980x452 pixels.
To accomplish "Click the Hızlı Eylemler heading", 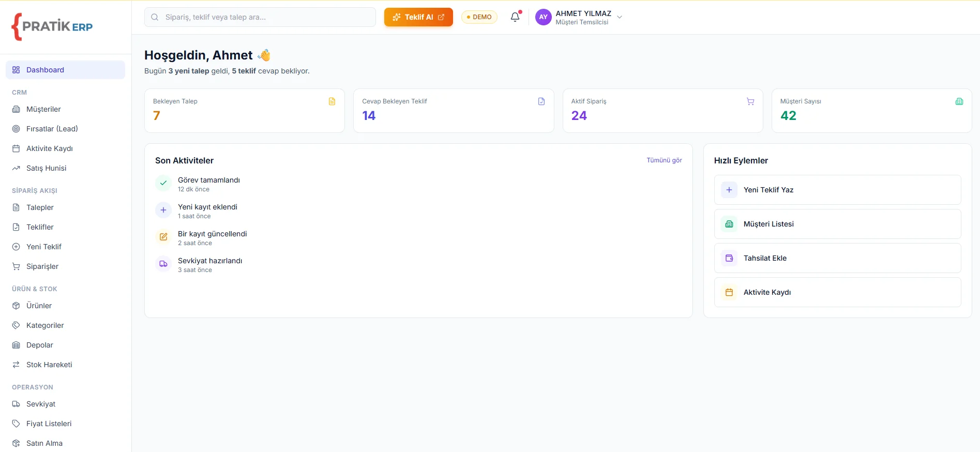I will click(x=741, y=160).
